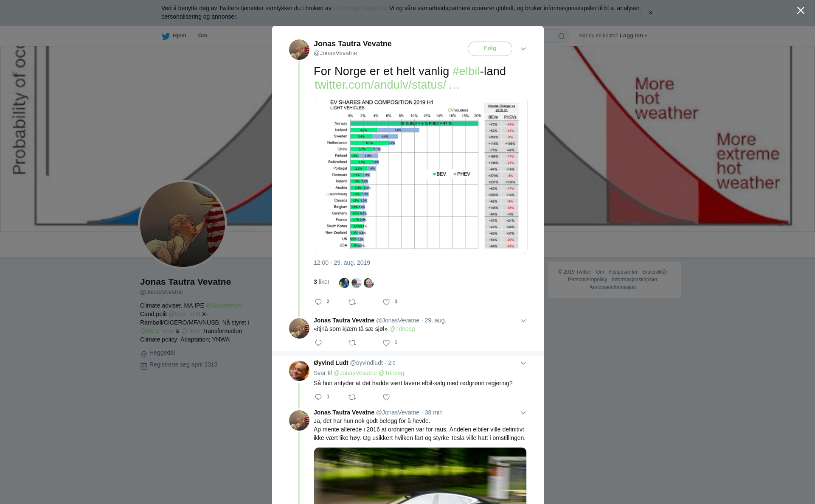This screenshot has width=815, height=504.
Task: Open more options chevron on main tweet
Action: [523, 49]
